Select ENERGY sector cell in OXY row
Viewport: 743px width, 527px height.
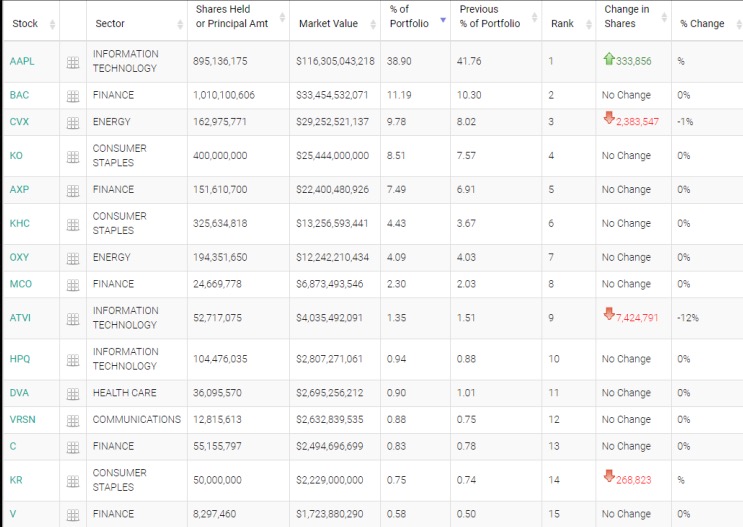click(111, 257)
